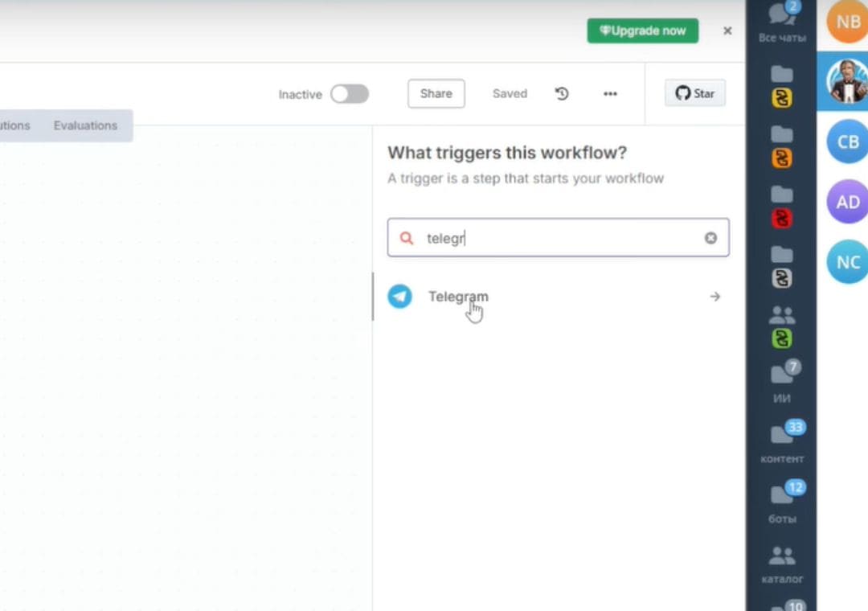
Task: Select folder with the green link badge
Action: tap(781, 326)
